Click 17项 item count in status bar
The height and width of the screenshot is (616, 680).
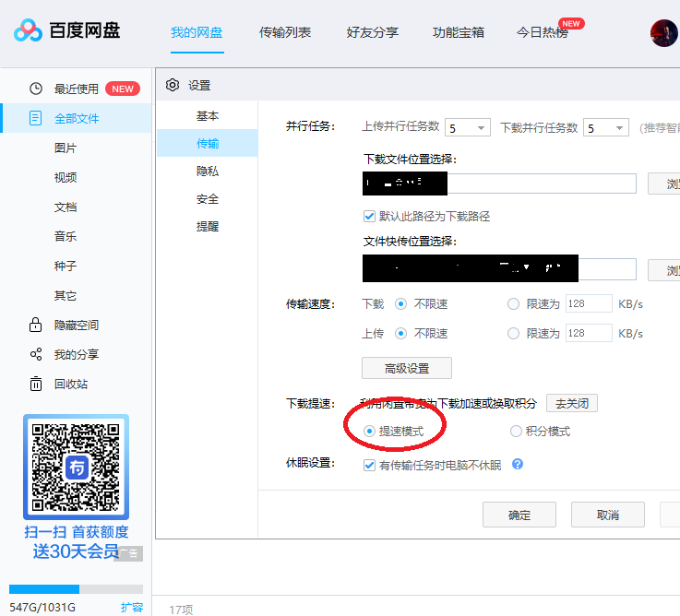coord(181,610)
